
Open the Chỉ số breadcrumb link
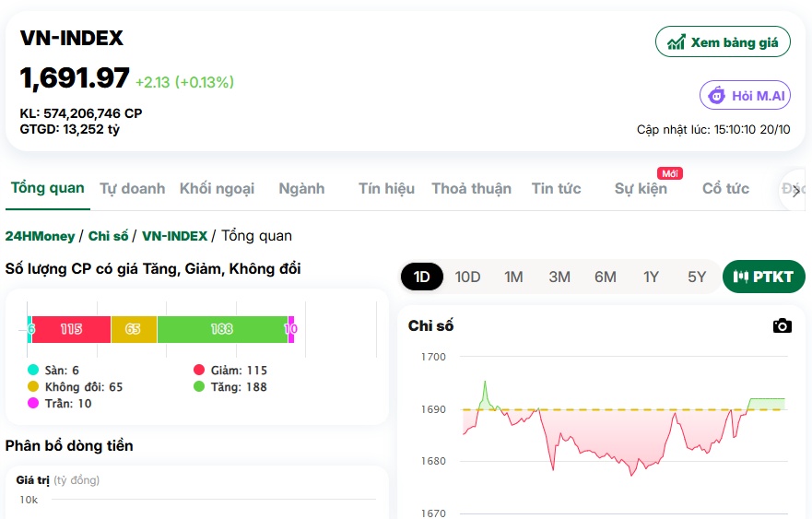pyautogui.click(x=108, y=236)
